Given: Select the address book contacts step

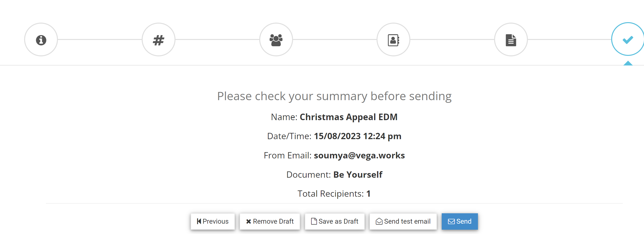Looking at the screenshot, I should (x=393, y=40).
